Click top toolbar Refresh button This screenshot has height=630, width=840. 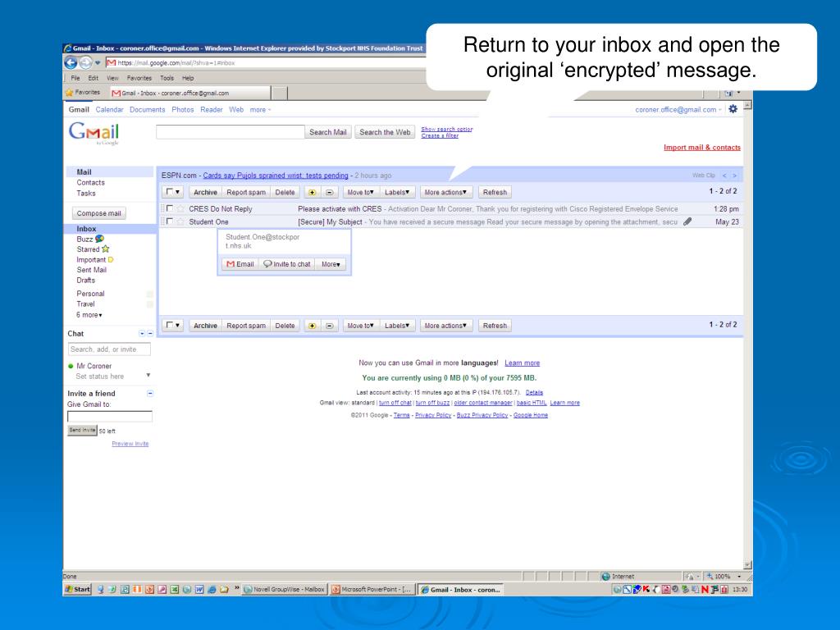click(495, 192)
